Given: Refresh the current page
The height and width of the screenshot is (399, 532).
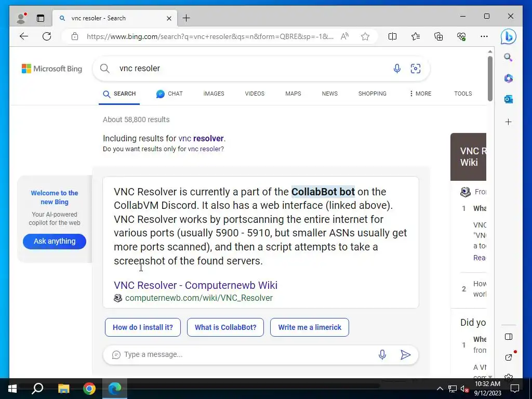Looking at the screenshot, I should (x=47, y=36).
